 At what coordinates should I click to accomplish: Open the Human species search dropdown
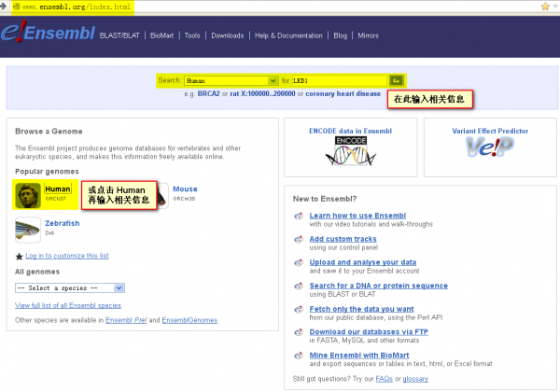(x=231, y=80)
